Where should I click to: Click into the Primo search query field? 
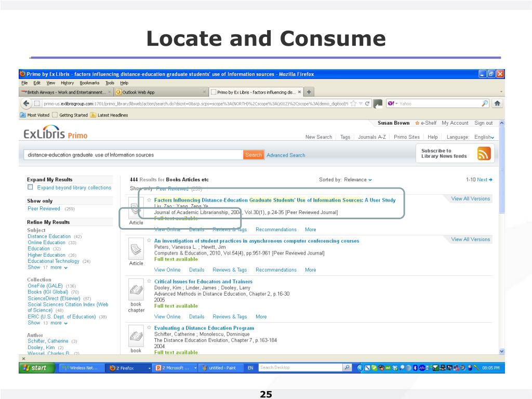tap(133, 155)
